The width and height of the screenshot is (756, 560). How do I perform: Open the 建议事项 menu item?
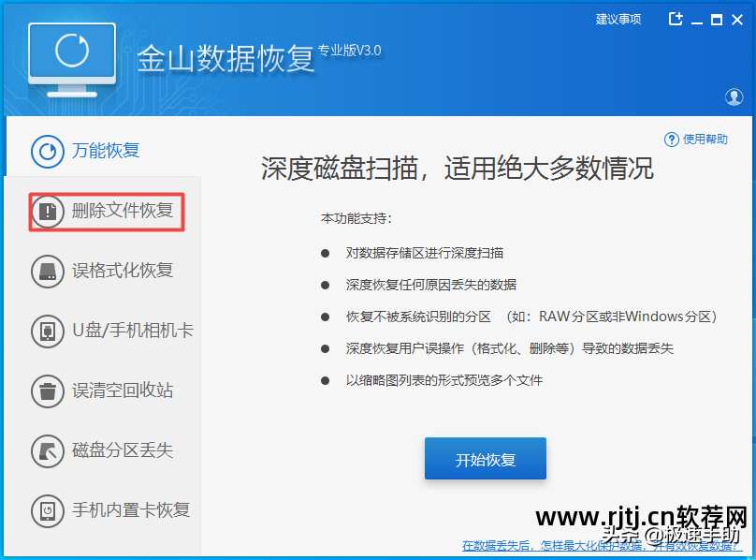(x=618, y=19)
